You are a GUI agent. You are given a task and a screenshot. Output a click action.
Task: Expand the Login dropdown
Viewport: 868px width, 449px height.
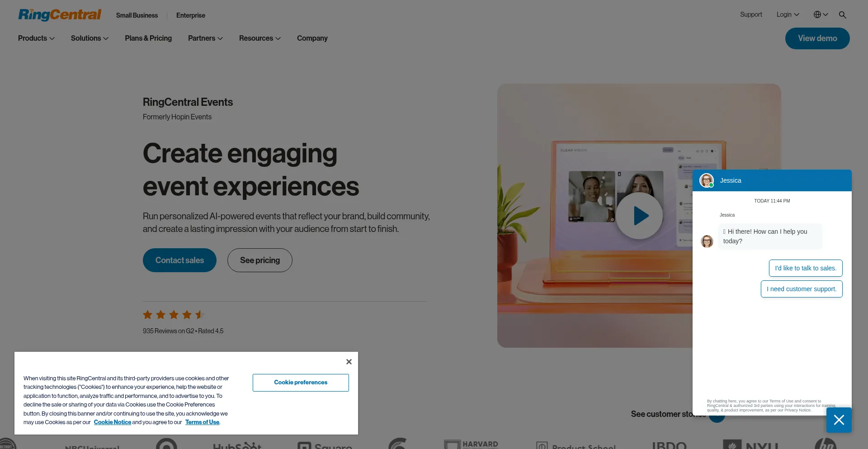click(x=788, y=14)
